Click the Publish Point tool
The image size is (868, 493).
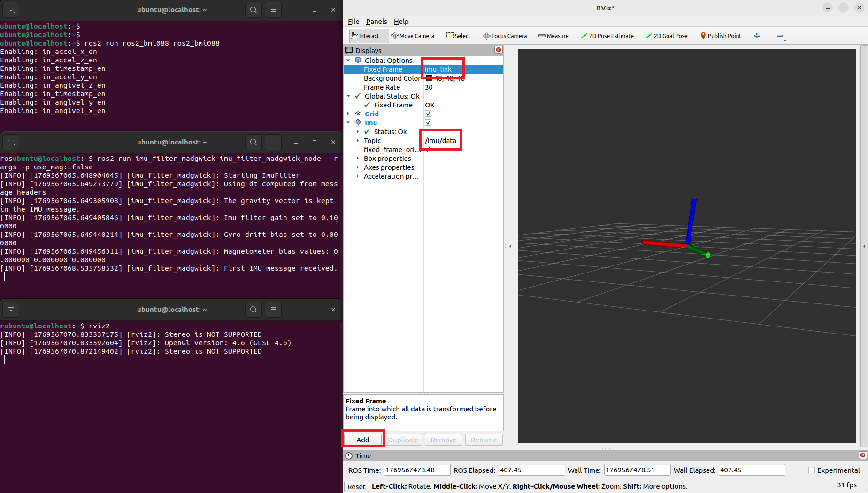pyautogui.click(x=721, y=36)
